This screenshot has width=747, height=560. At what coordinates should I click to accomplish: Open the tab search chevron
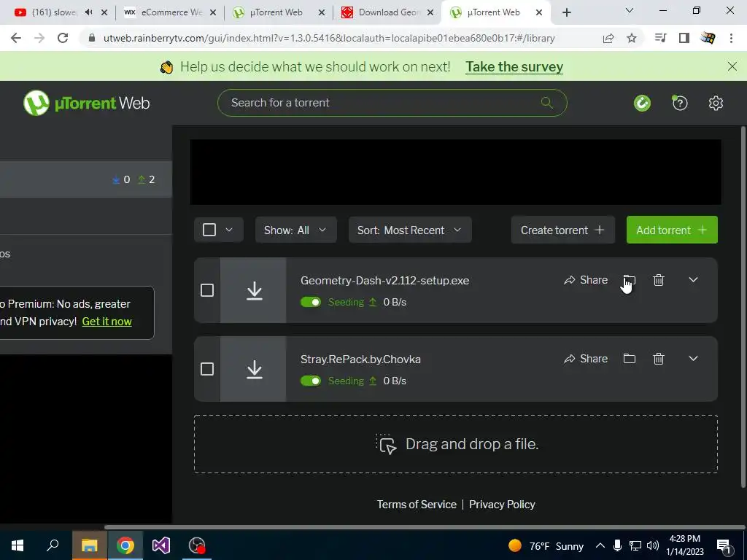click(x=630, y=10)
